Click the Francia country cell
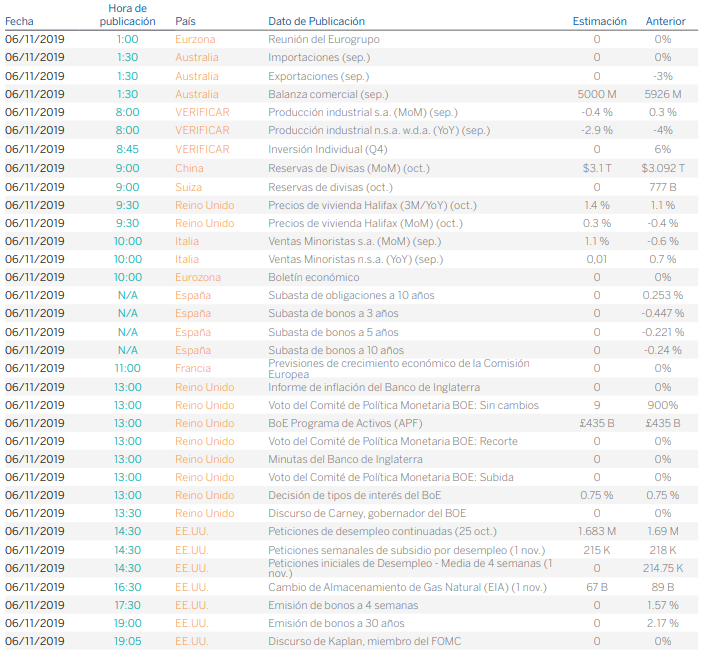The width and height of the screenshot is (706, 656). click(193, 368)
